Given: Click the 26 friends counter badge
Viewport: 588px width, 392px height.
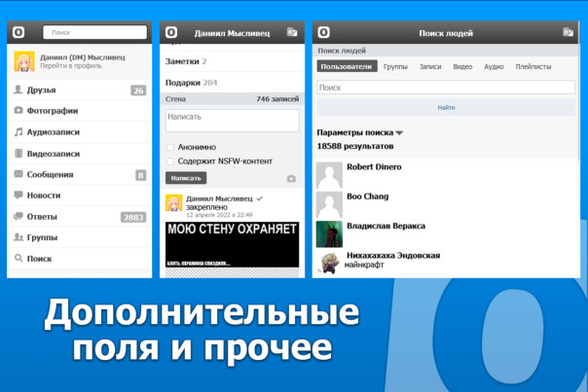Looking at the screenshot, I should tap(138, 90).
